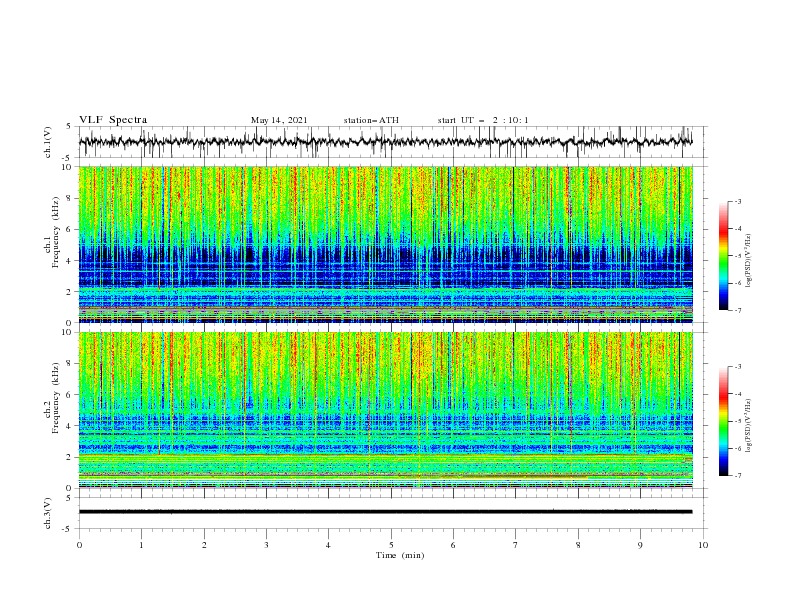
Task: Click the time axis tick label "7"
Action: pos(516,545)
